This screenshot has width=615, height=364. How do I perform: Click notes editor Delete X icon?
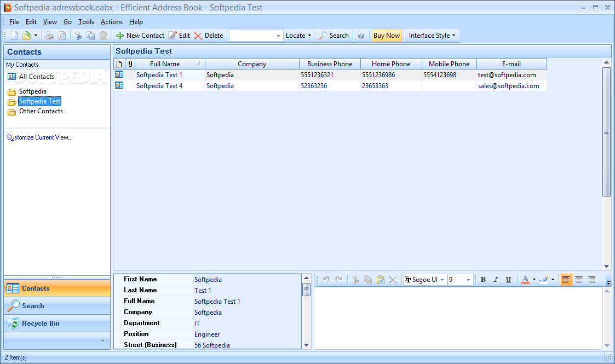[393, 280]
